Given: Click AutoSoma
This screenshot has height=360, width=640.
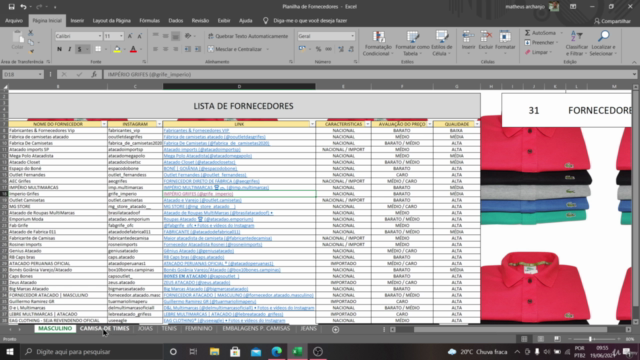Looking at the screenshot, I should click(x=540, y=33).
